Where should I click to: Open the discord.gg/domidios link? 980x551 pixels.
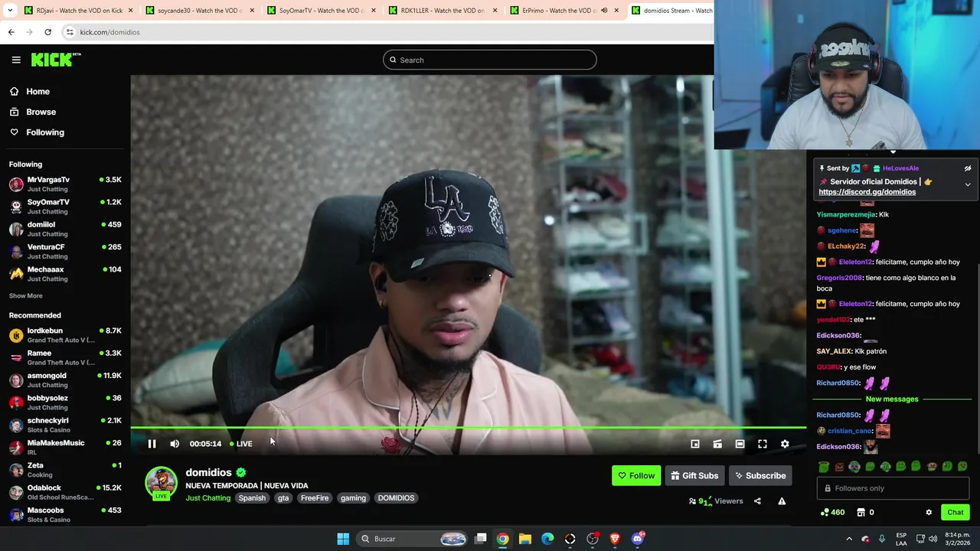pyautogui.click(x=867, y=192)
